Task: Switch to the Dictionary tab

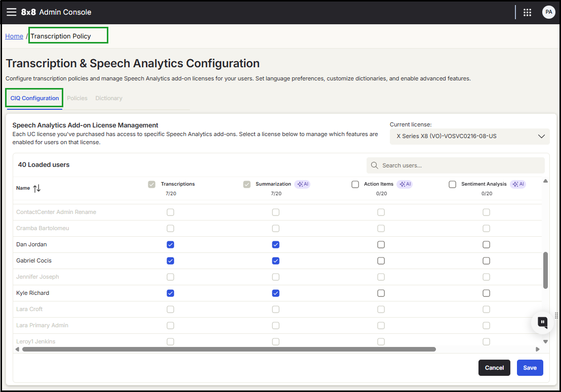Action: (109, 98)
